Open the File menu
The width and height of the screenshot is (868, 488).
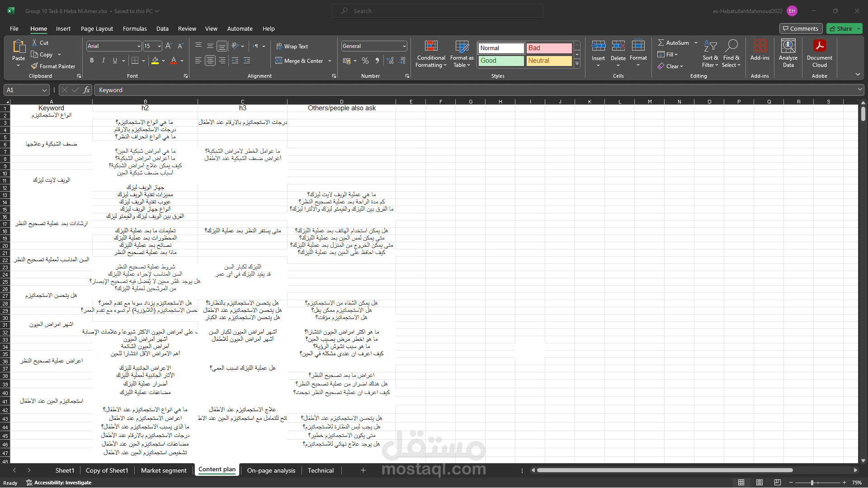(14, 28)
